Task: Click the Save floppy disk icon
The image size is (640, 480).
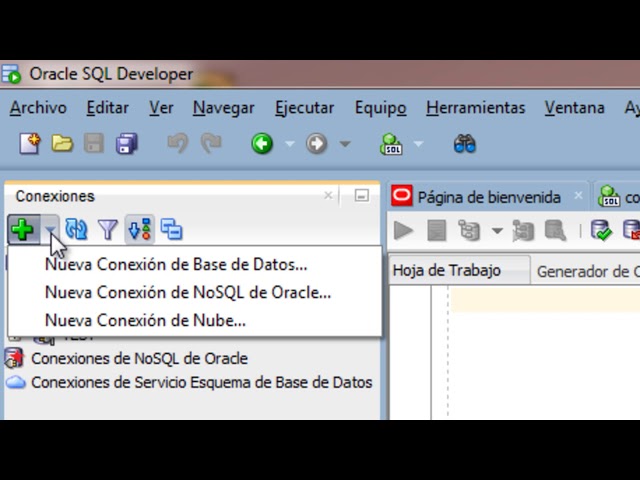Action: [94, 143]
